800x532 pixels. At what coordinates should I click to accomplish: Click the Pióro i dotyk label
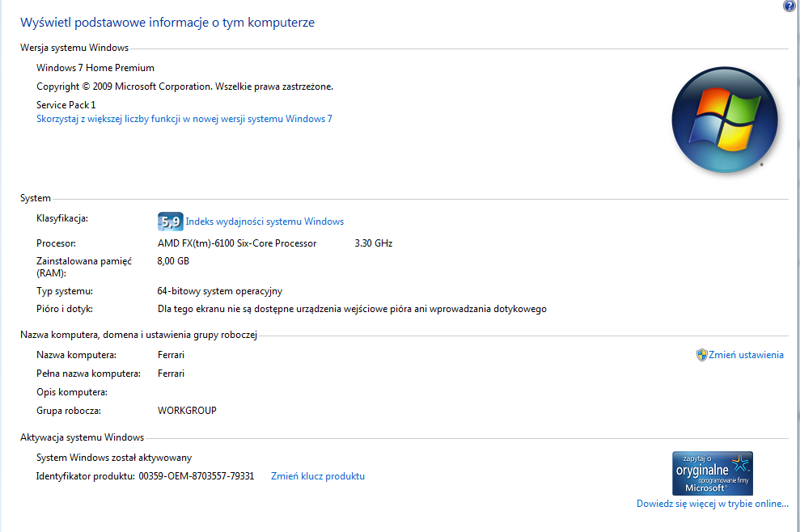[x=65, y=309]
